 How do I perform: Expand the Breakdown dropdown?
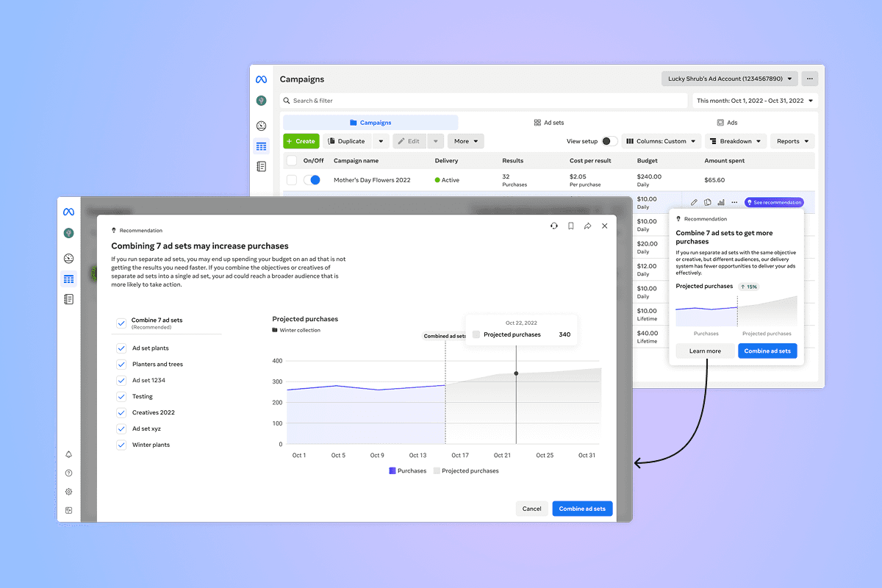[736, 140]
